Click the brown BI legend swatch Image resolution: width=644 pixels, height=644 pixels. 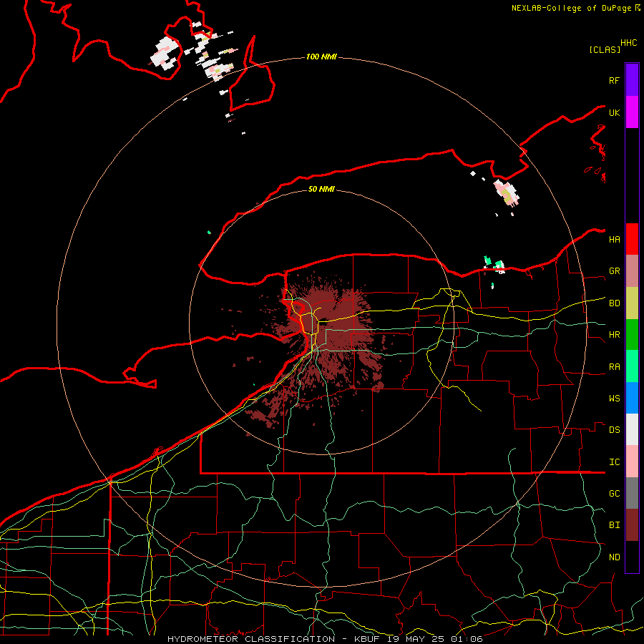(632, 525)
